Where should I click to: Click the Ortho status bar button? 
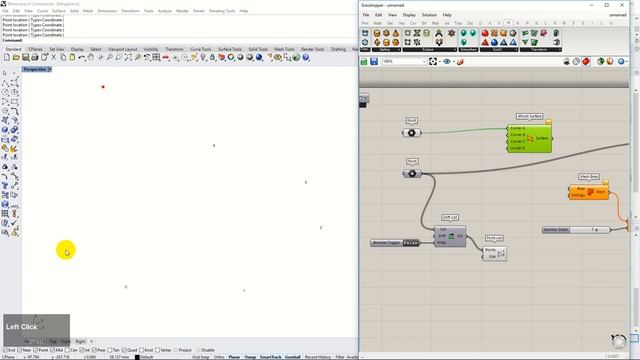point(219,357)
